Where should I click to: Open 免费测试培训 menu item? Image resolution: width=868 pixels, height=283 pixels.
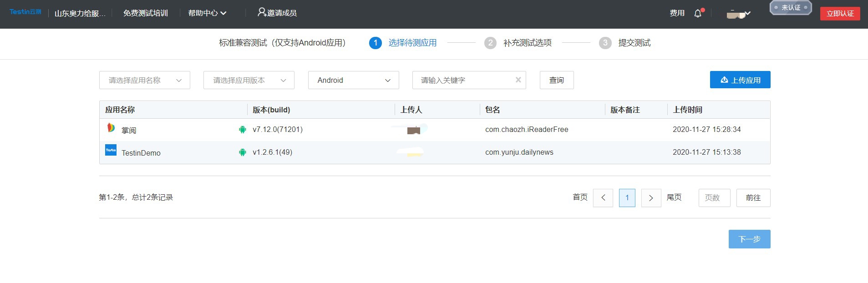[146, 13]
